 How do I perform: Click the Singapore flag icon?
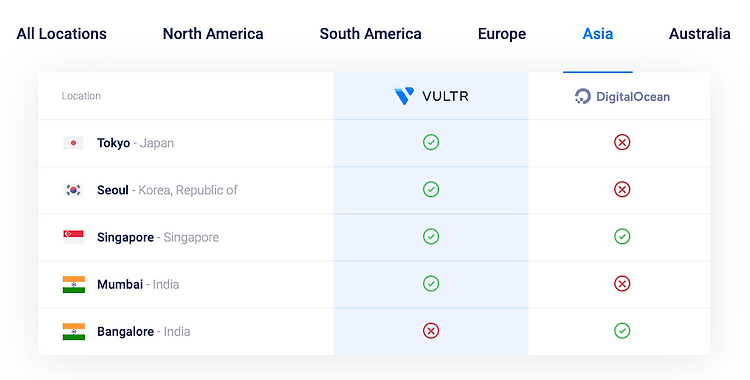point(73,237)
